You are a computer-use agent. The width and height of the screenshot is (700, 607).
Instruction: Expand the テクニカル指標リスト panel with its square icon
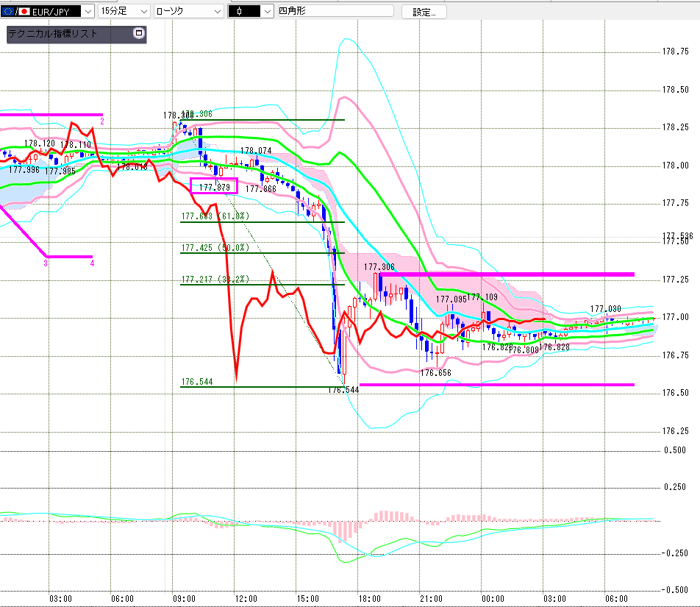139,33
